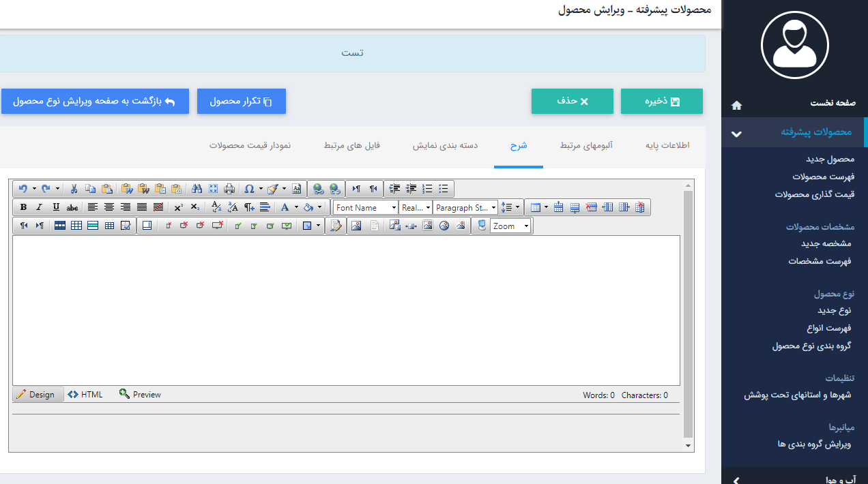Open the اطلاعات پایه tab
The width and height of the screenshot is (868, 484).
pos(668,145)
